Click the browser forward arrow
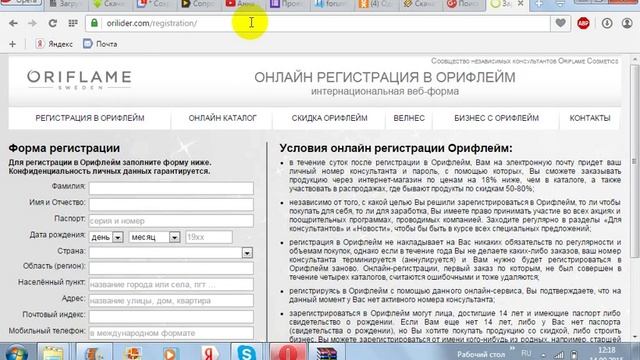Image resolution: width=640 pixels, height=360 pixels. pos(32,23)
